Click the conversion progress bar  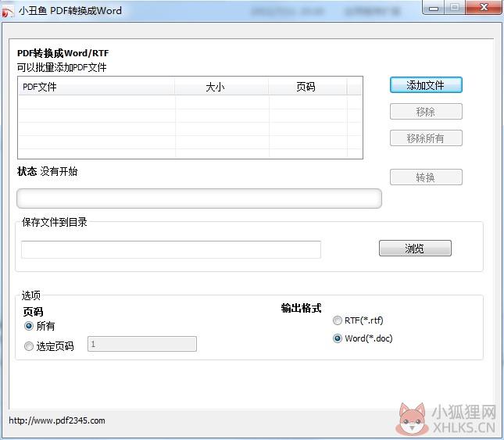199,199
